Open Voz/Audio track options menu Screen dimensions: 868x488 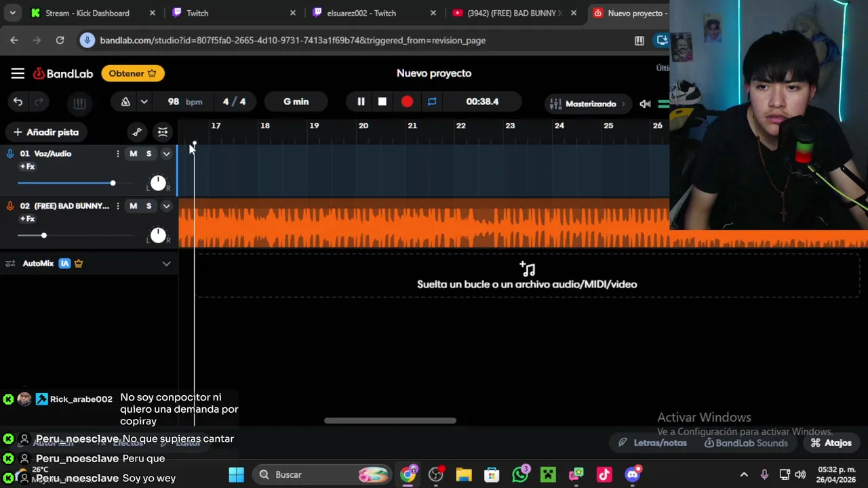click(118, 154)
